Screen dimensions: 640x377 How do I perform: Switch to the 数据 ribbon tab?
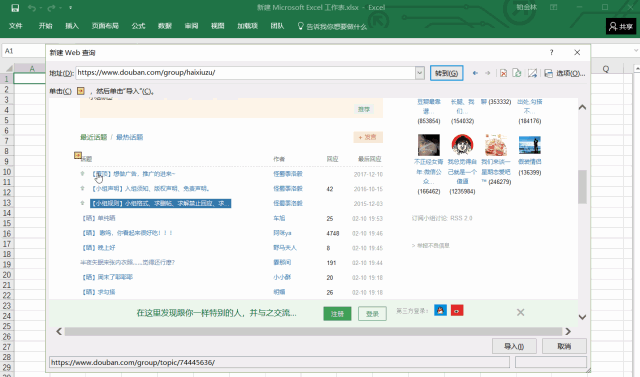pos(165,26)
